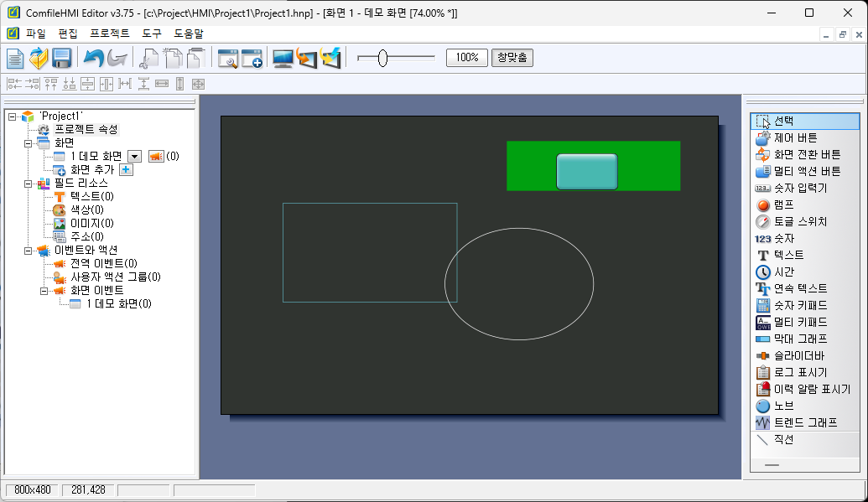Click the Undo arrow in toolbar
868x502 pixels.
[93, 58]
